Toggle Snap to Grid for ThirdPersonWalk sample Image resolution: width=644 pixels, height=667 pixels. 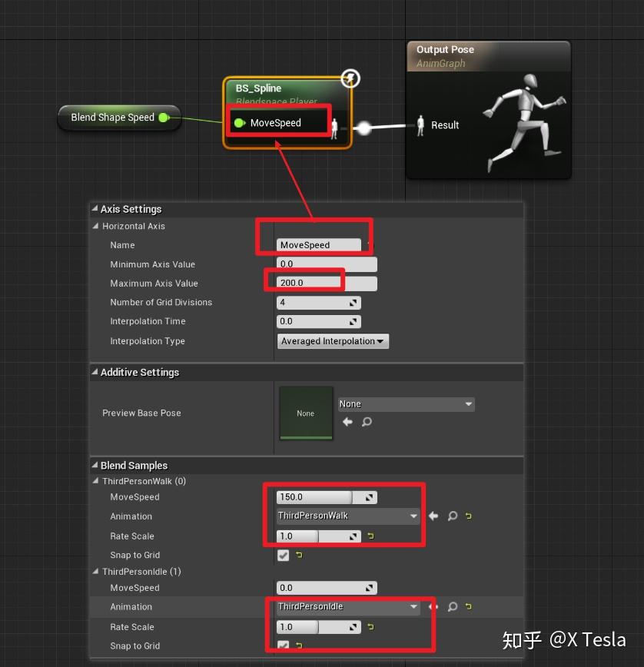click(x=283, y=555)
